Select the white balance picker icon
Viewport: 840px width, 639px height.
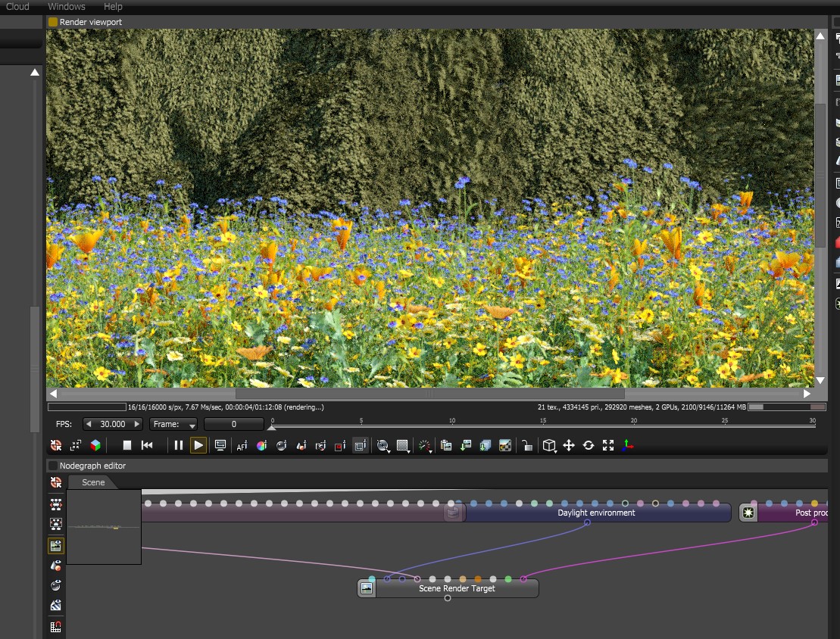click(x=261, y=445)
